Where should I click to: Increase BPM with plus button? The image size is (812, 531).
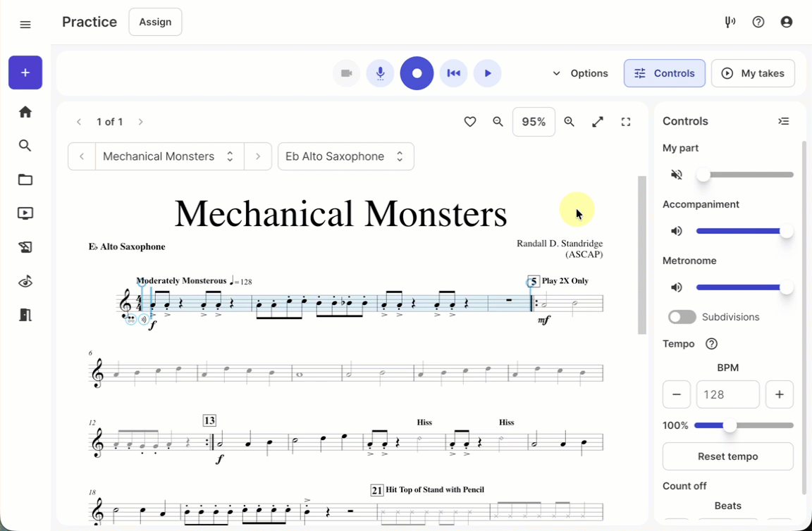(x=780, y=394)
